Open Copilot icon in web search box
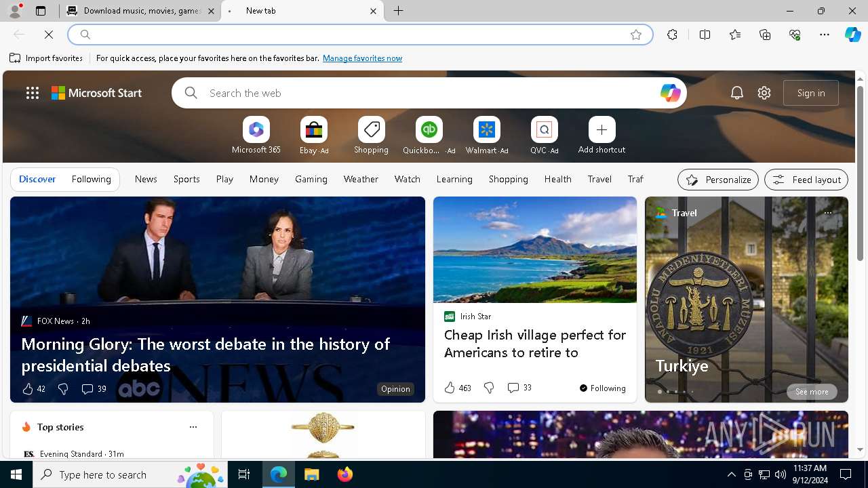868x488 pixels. 670,93
